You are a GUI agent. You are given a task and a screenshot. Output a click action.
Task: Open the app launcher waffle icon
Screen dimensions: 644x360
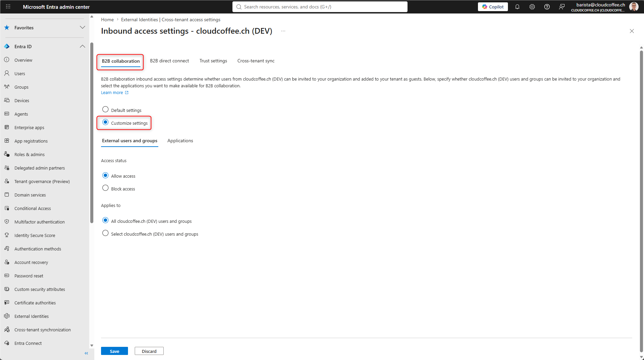[8, 7]
